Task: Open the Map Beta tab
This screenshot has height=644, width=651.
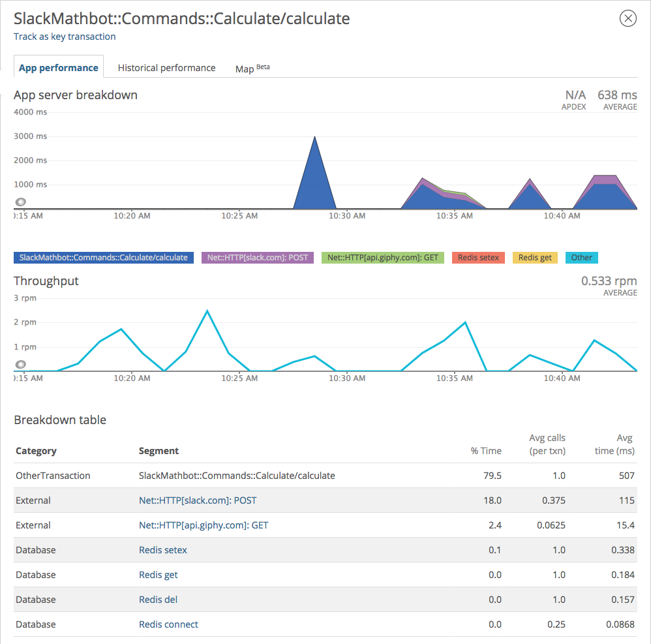Action: [x=252, y=68]
